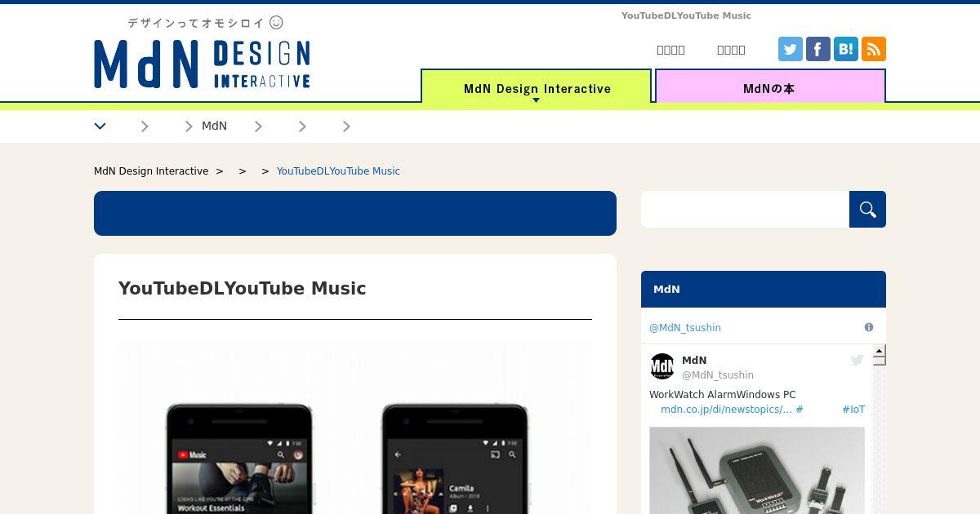
Task: Click gray @MdN_tsushin handle under MdN name
Action: tap(718, 375)
